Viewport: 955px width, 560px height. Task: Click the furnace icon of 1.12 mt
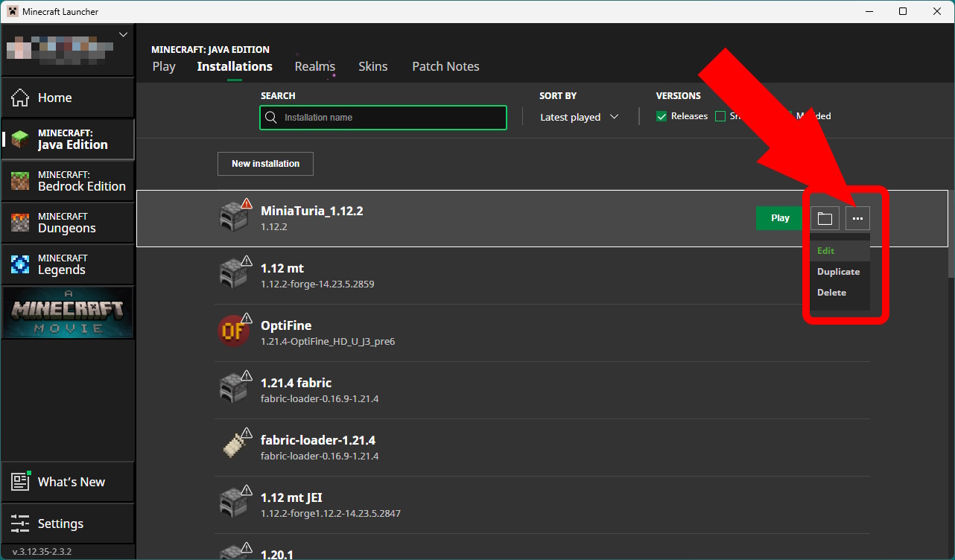(232, 274)
